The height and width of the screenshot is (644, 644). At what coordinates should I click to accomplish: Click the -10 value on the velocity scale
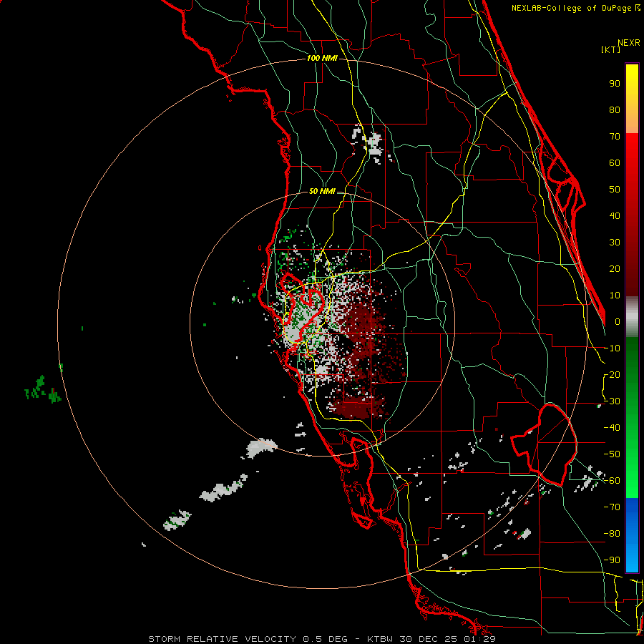[x=612, y=348]
